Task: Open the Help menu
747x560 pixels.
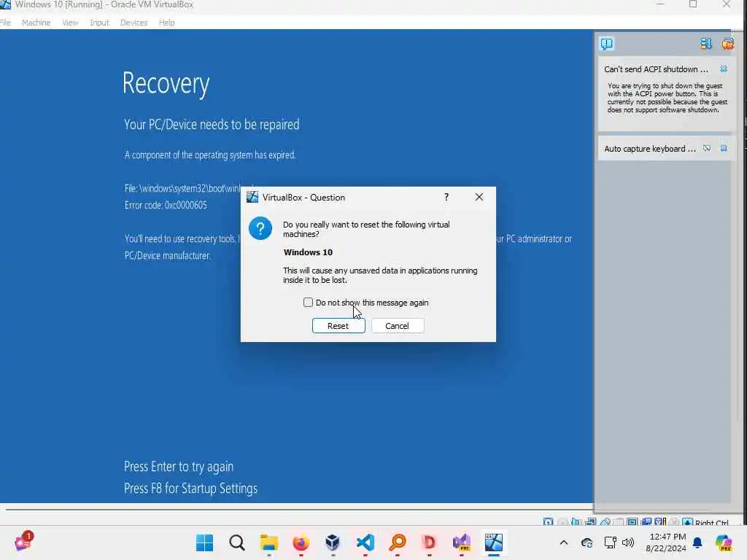Action: [167, 23]
